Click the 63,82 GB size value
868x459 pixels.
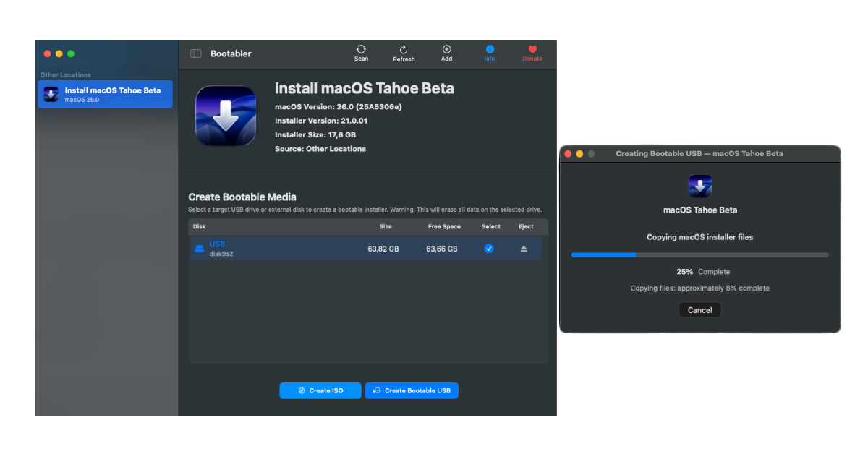[x=383, y=249]
